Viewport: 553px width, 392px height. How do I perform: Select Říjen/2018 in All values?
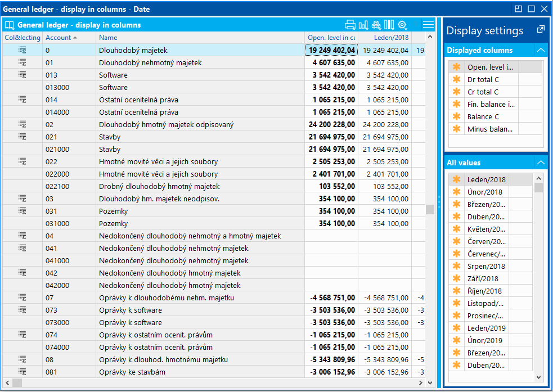click(491, 291)
